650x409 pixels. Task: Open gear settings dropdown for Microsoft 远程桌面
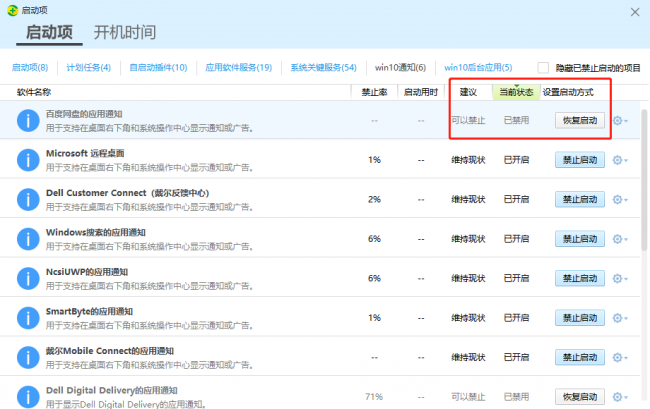[620, 160]
